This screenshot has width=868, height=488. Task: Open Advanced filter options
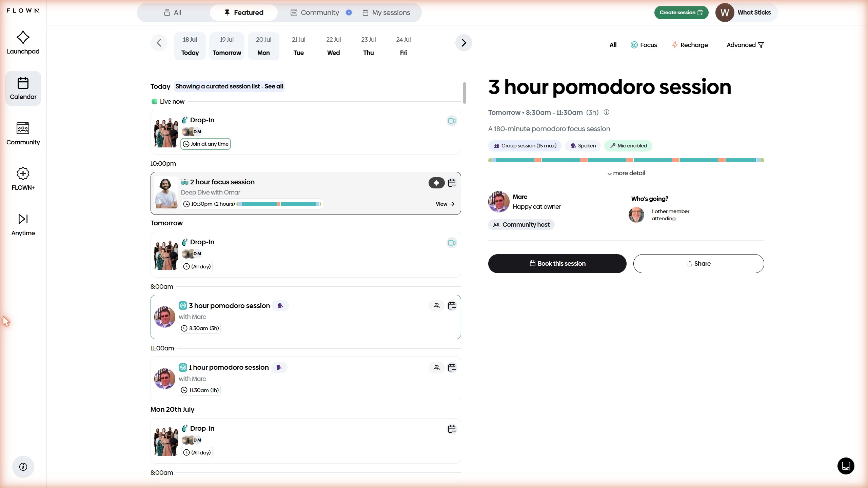pos(745,45)
